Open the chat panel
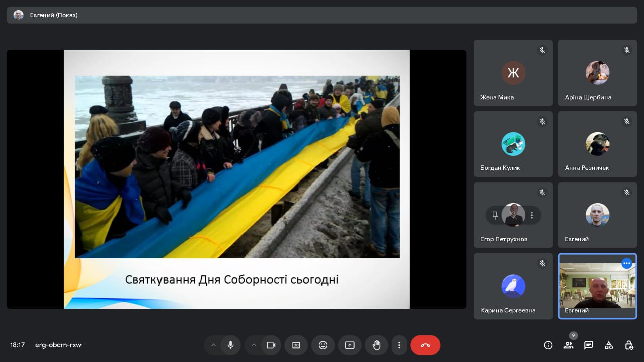This screenshot has height=362, width=644. [x=589, y=345]
